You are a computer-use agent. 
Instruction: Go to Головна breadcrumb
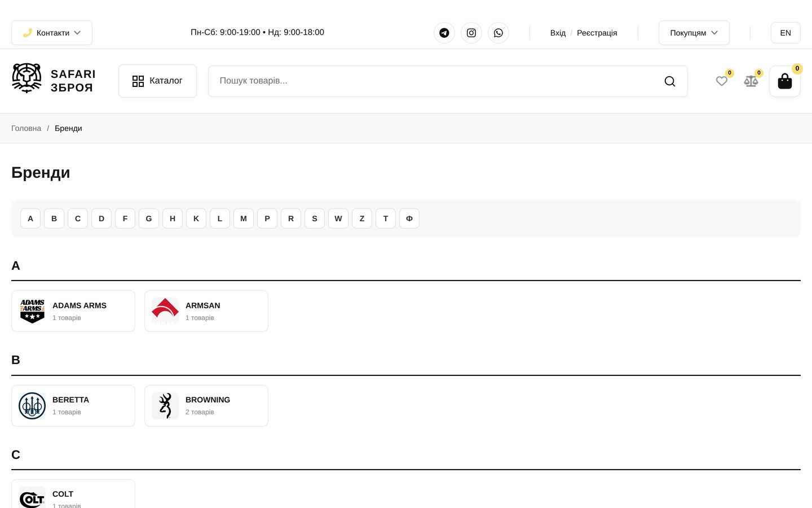(x=26, y=128)
